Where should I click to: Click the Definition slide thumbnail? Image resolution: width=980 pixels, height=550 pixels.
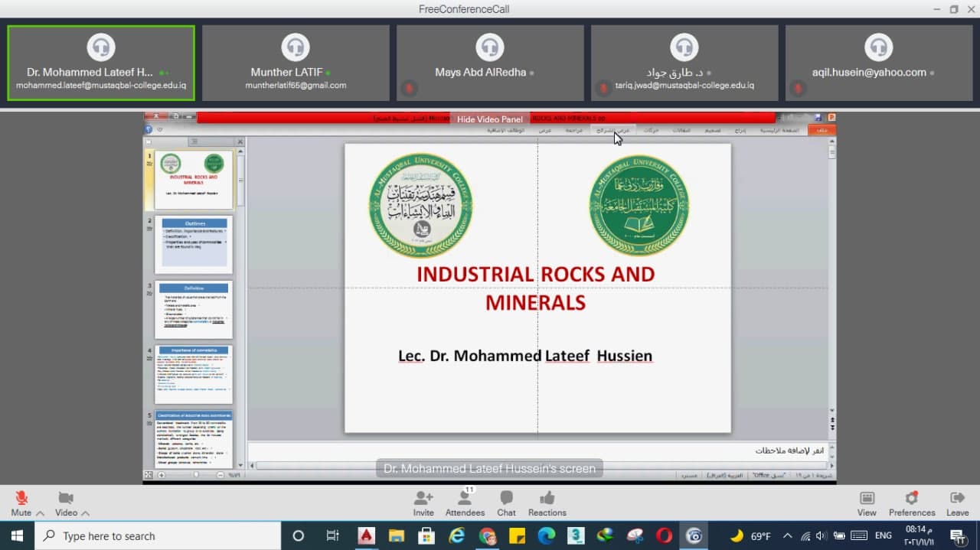194,309
